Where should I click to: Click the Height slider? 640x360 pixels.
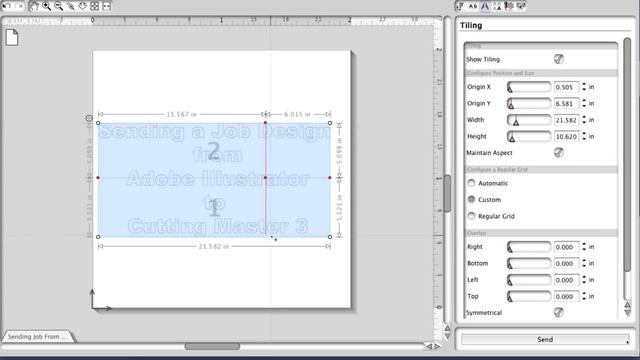click(529, 136)
